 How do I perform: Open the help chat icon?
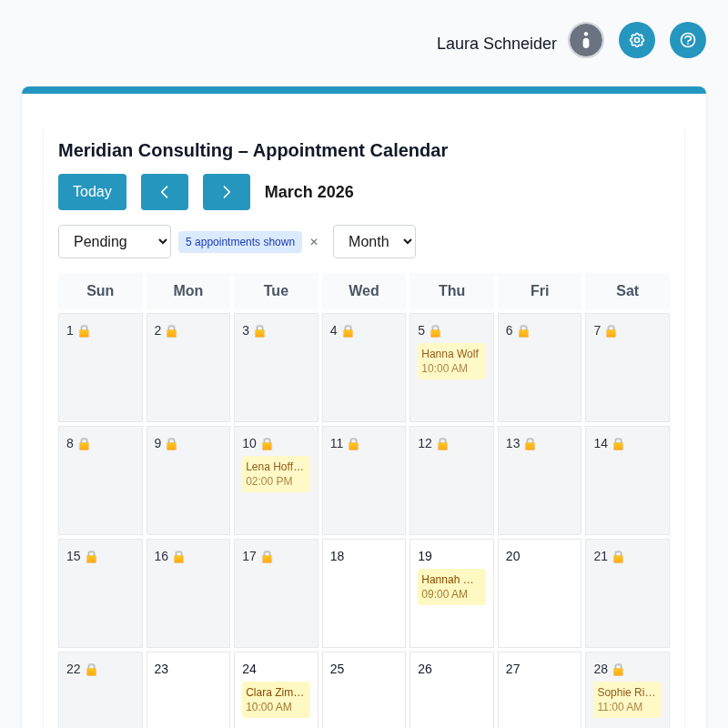pos(688,40)
